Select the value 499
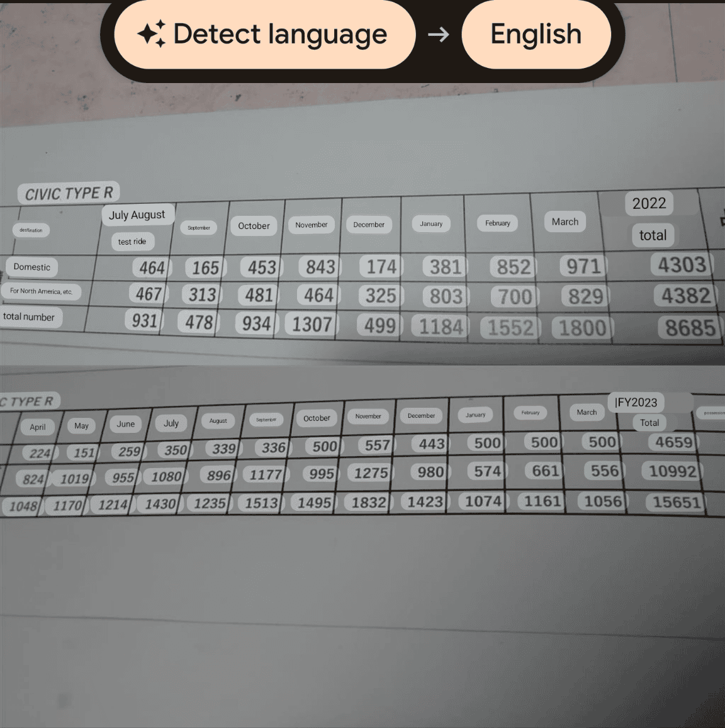This screenshot has width=725, height=728. tap(379, 325)
